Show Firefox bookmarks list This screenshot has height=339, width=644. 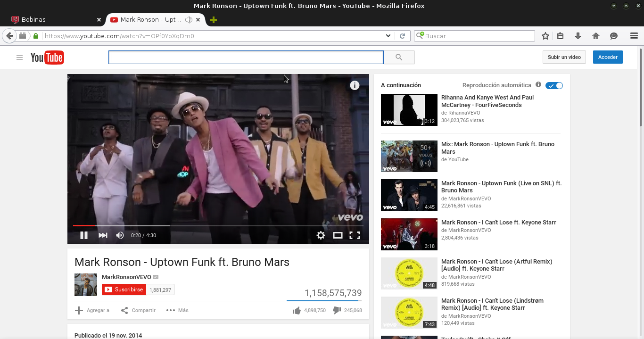[560, 36]
